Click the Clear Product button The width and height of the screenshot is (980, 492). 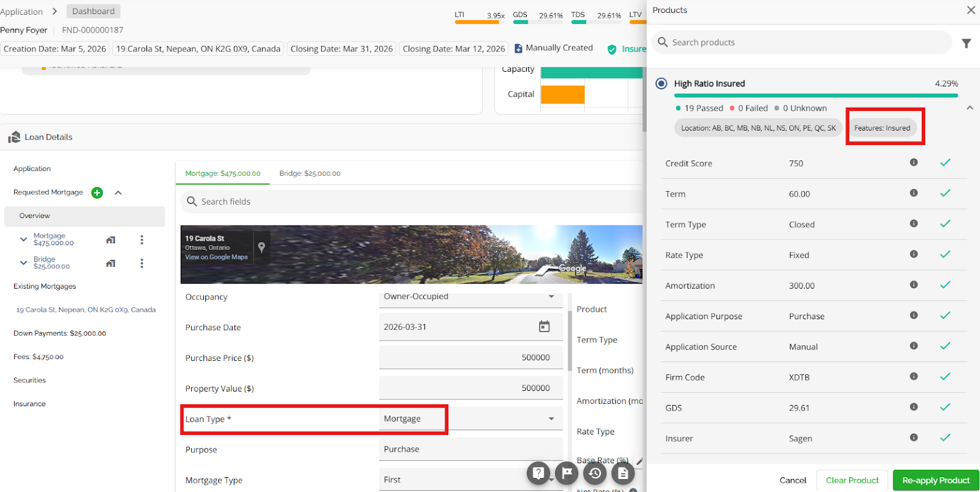852,480
